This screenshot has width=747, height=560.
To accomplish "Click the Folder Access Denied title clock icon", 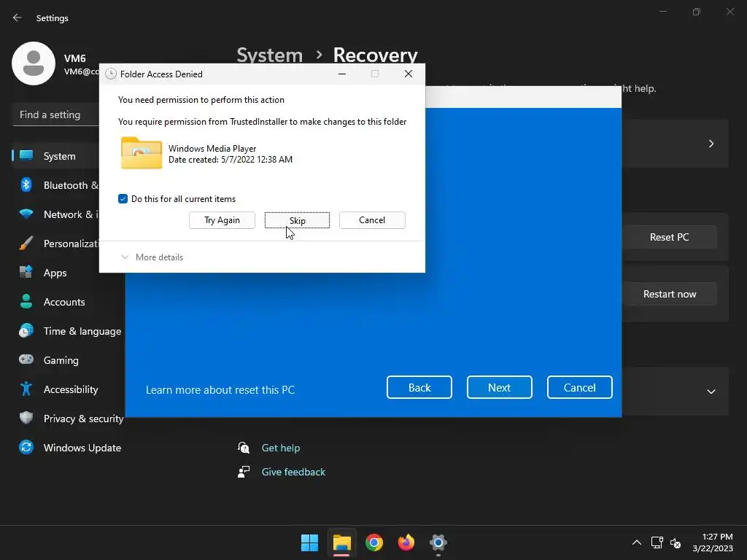I will (111, 74).
